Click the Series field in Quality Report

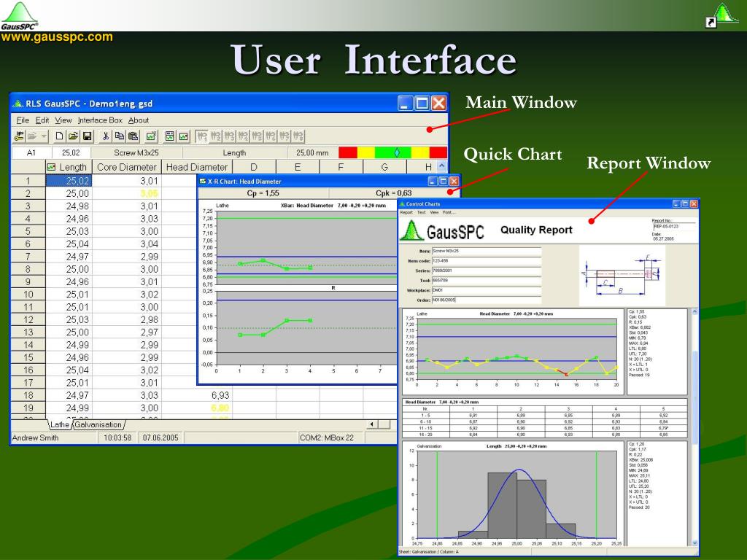tap(486, 271)
